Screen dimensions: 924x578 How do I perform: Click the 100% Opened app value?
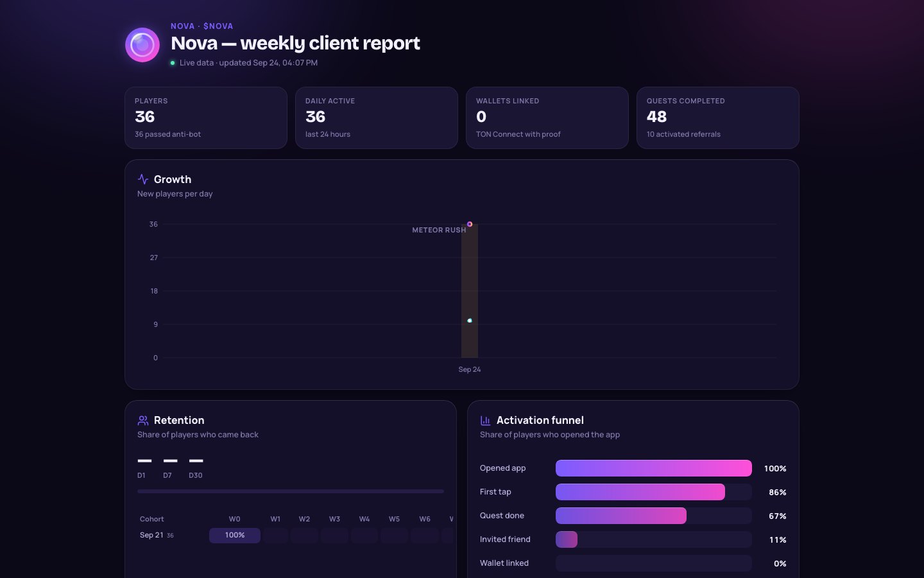coord(775,469)
